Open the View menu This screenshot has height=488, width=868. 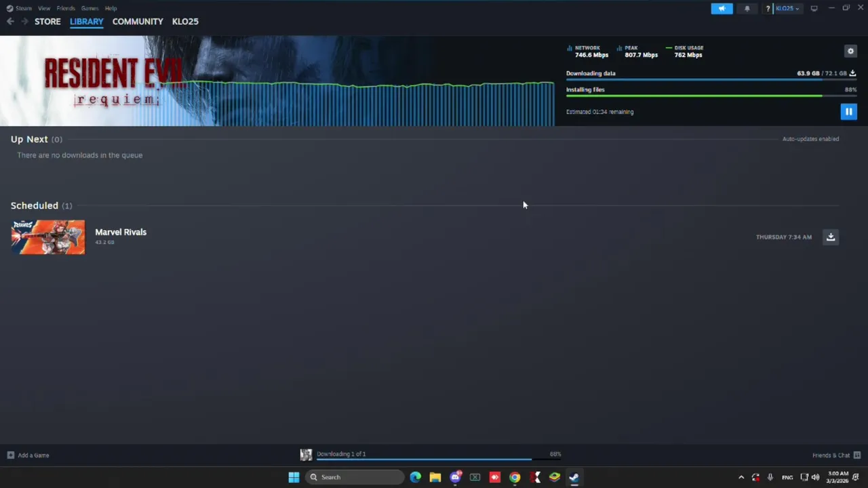[x=44, y=8]
